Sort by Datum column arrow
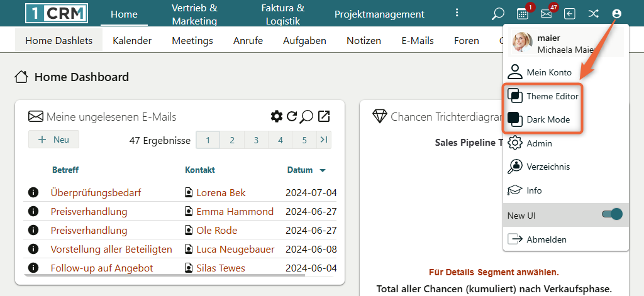Viewport: 644px width, 296px height. [x=323, y=170]
